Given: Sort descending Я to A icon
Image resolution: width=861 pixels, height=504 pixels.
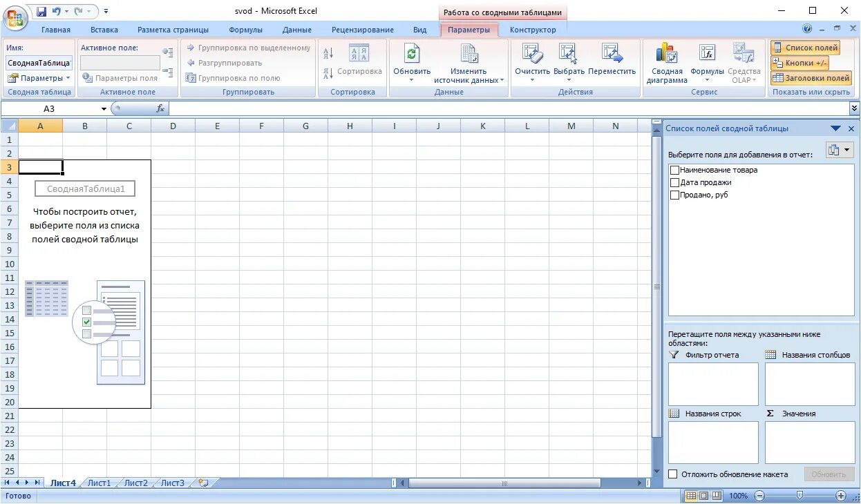Looking at the screenshot, I should (328, 72).
